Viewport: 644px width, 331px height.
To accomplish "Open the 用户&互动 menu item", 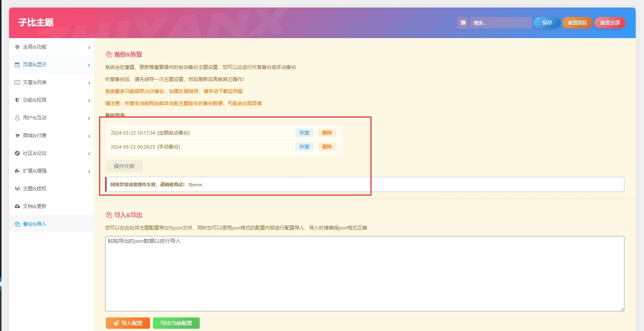I will (51, 118).
